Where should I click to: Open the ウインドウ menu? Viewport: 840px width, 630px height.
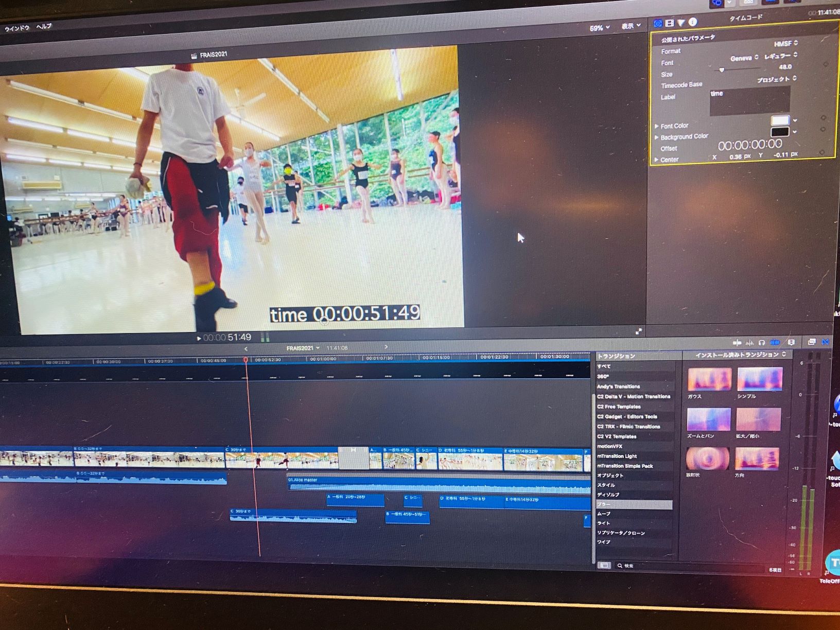coord(17,28)
